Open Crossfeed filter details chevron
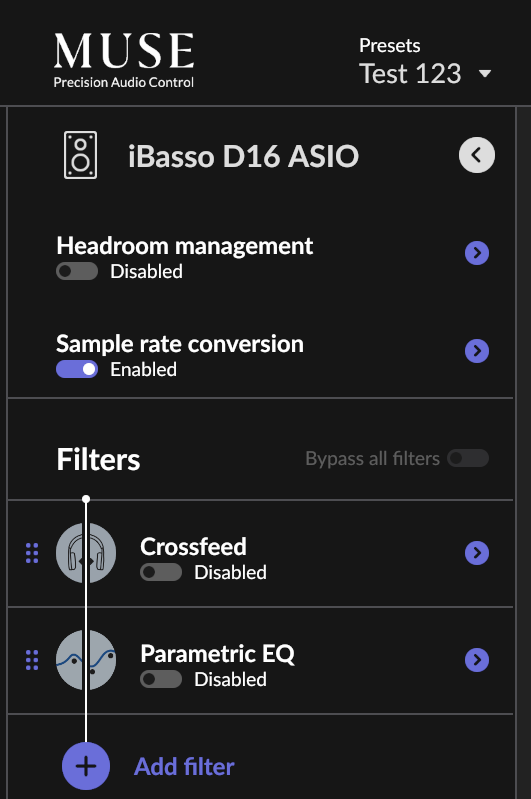531x799 pixels. (477, 553)
